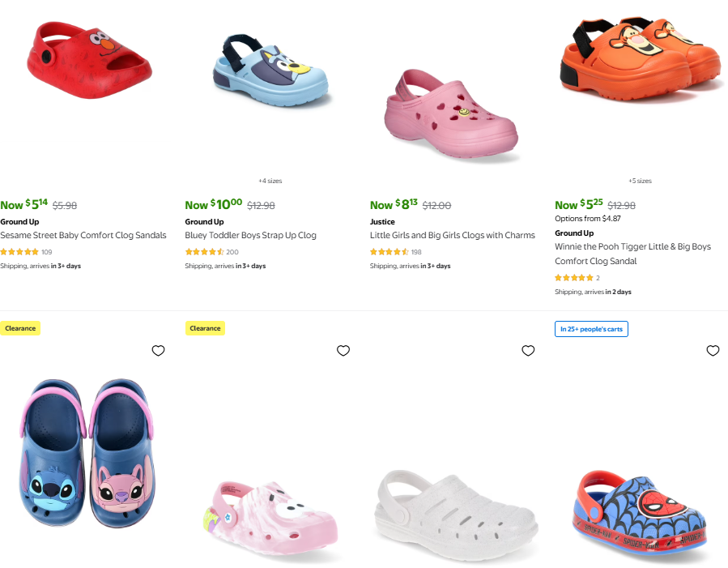Click the In 25+ people's carts badge
Screen dimensions: 728x568
(x=591, y=328)
